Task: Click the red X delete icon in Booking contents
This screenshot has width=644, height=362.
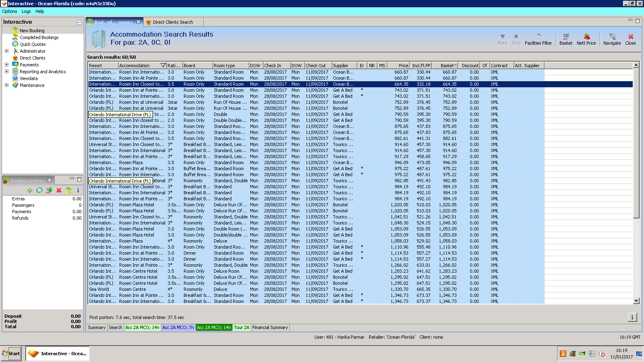Action: (59, 190)
